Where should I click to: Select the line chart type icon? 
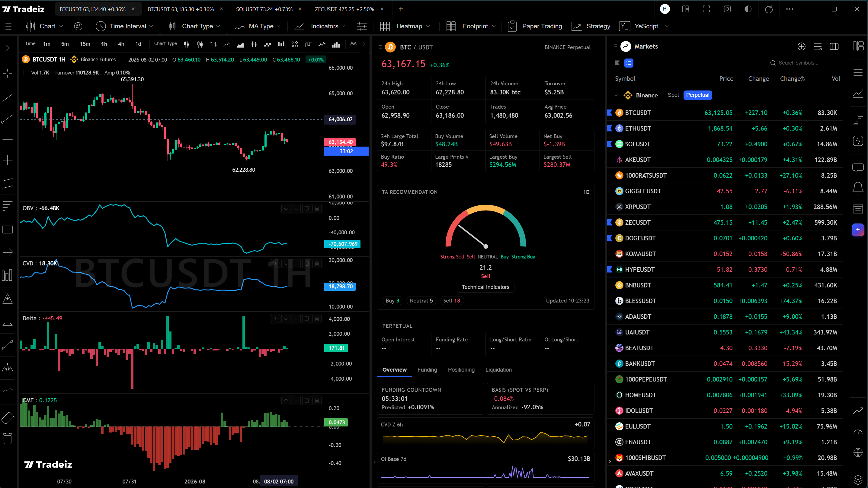[227, 44]
